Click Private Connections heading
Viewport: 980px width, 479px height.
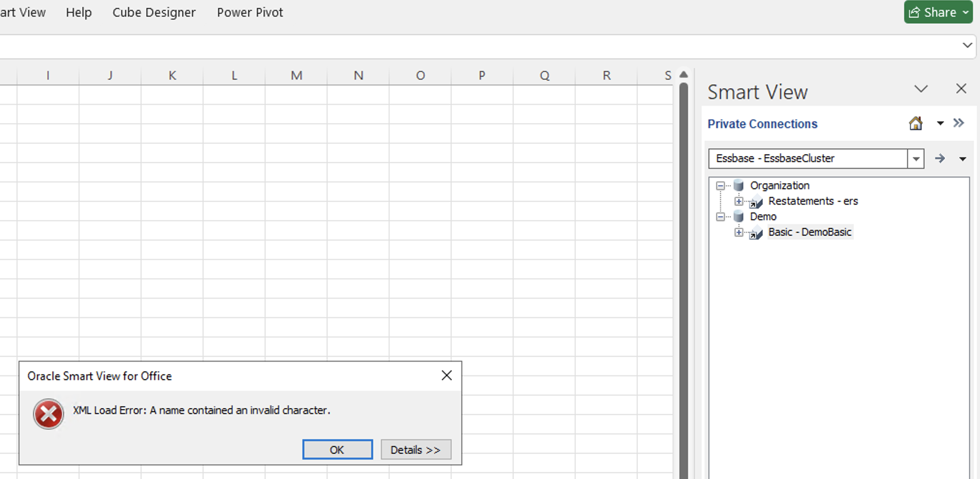pos(762,124)
